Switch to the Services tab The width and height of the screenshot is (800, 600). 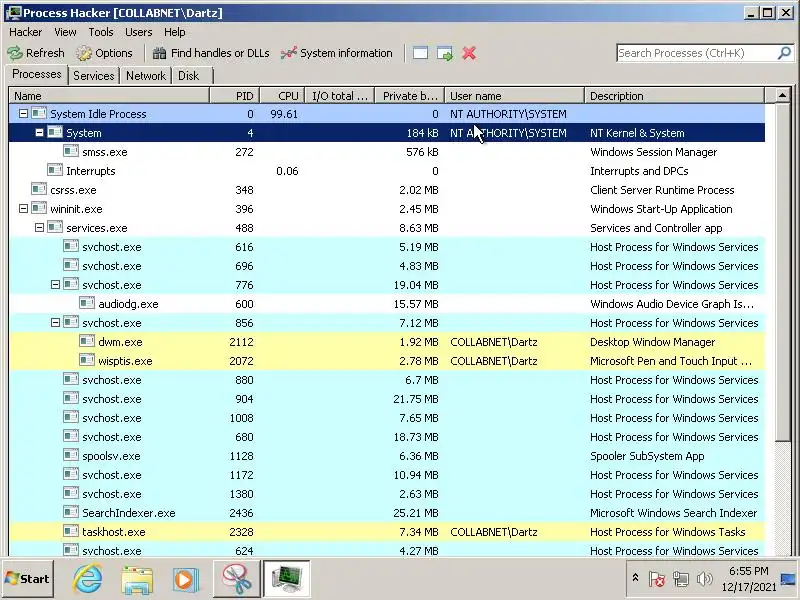point(93,76)
